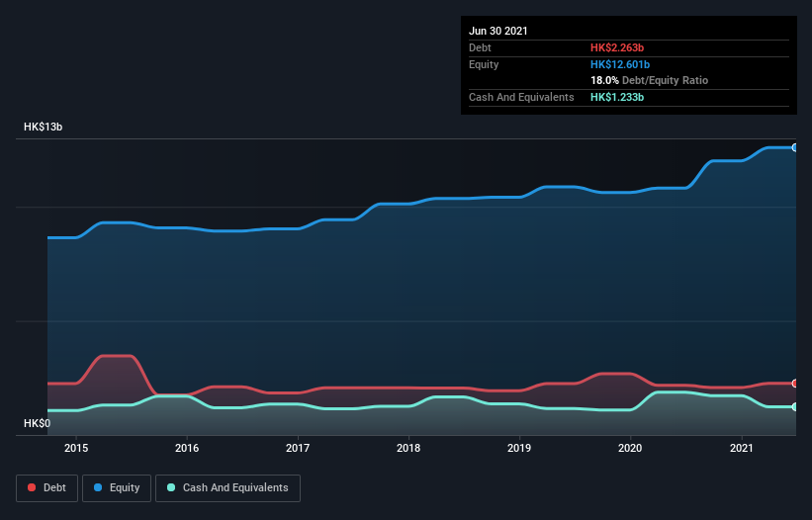
Task: Click the 18.0% Debt/Equity Ratio text
Action: click(649, 80)
